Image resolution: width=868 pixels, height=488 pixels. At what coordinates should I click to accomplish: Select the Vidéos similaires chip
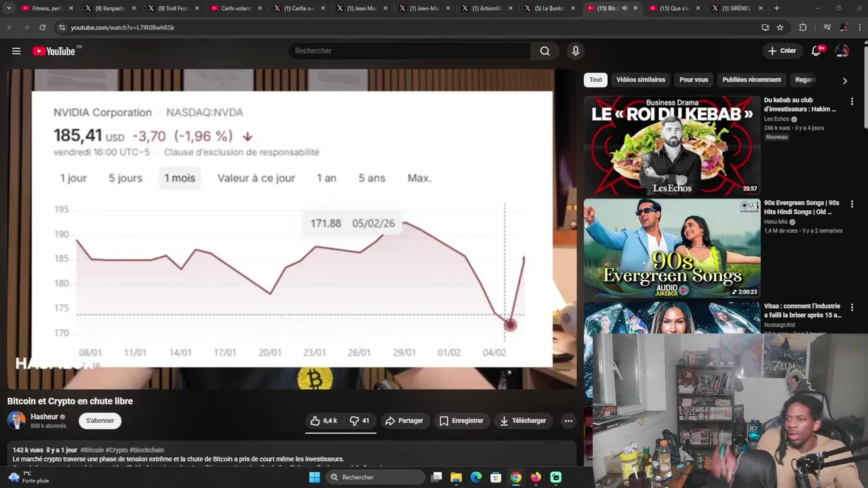641,79
